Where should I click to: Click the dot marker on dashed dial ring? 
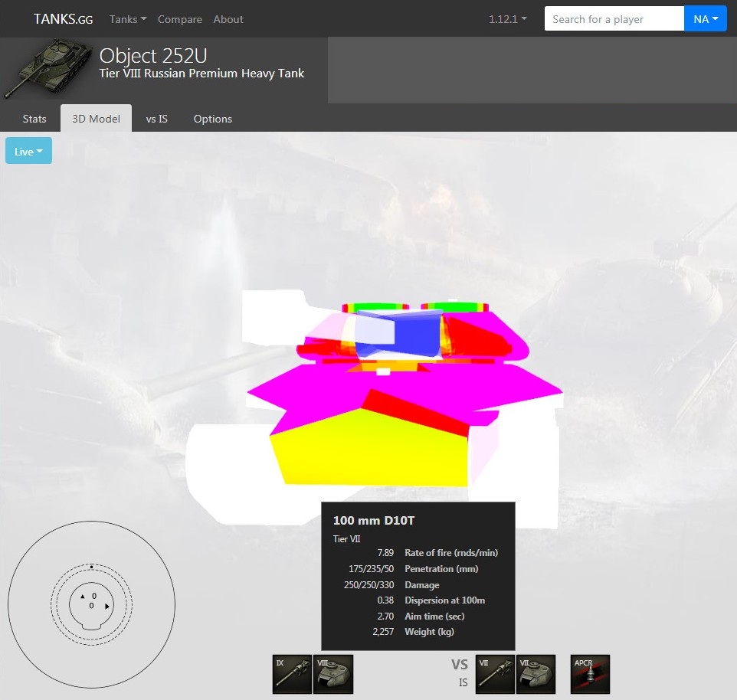coord(92,567)
